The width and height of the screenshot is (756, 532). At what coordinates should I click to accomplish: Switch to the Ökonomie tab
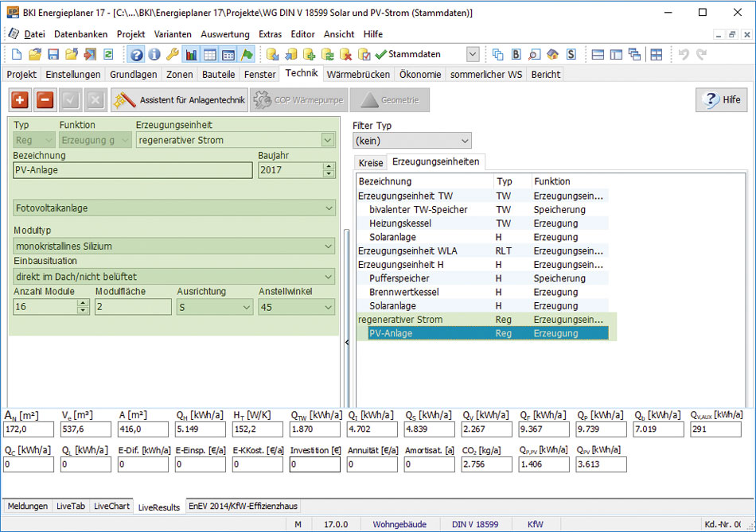(x=420, y=74)
